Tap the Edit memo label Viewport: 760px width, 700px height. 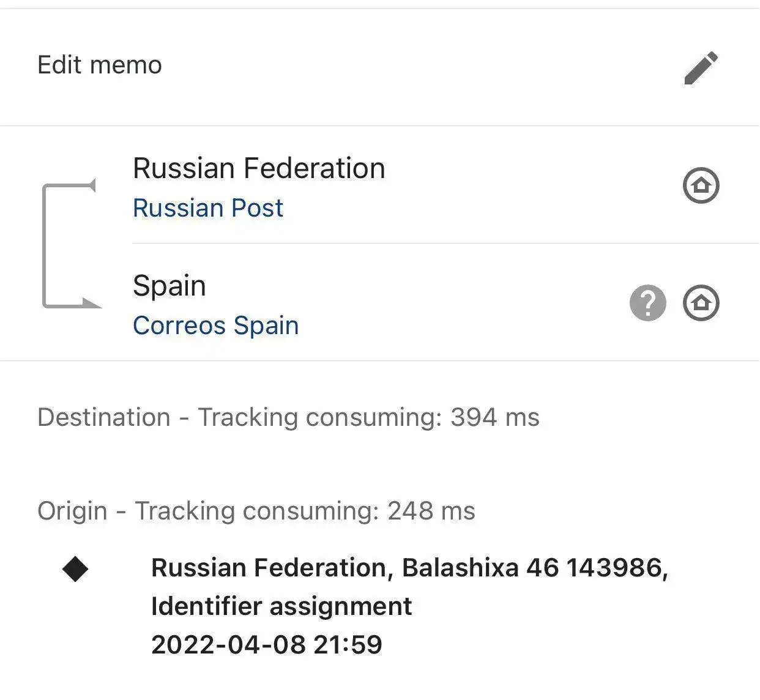point(100,65)
